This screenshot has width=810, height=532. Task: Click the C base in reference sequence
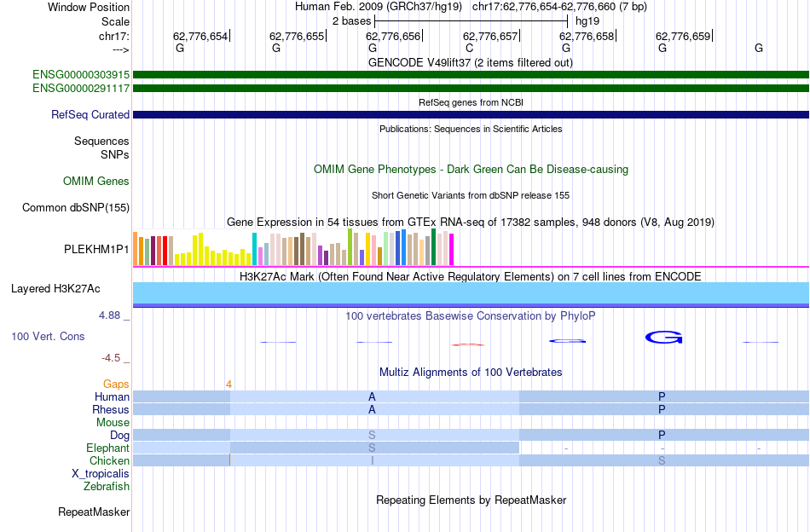(469, 48)
